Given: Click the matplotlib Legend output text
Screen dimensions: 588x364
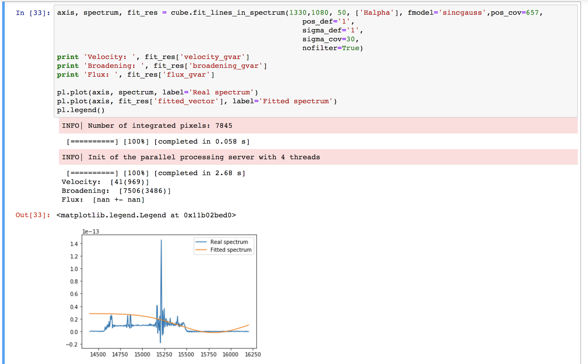Looking at the screenshot, I should click(146, 215).
